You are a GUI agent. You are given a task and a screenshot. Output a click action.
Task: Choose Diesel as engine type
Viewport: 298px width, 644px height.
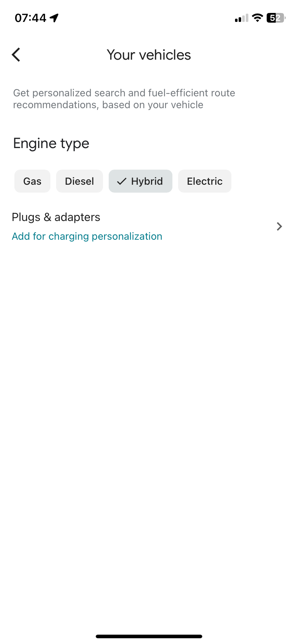click(x=80, y=181)
